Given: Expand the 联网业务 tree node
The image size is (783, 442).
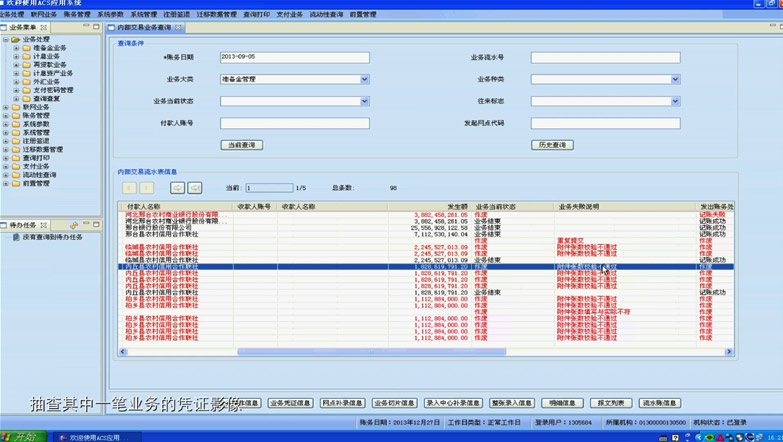Looking at the screenshot, I should [6, 108].
